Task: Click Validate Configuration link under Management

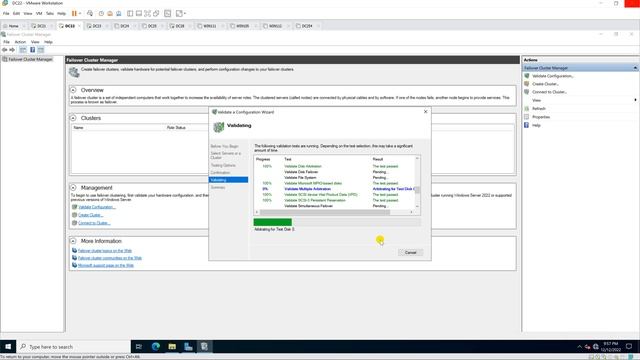Action: point(97,207)
